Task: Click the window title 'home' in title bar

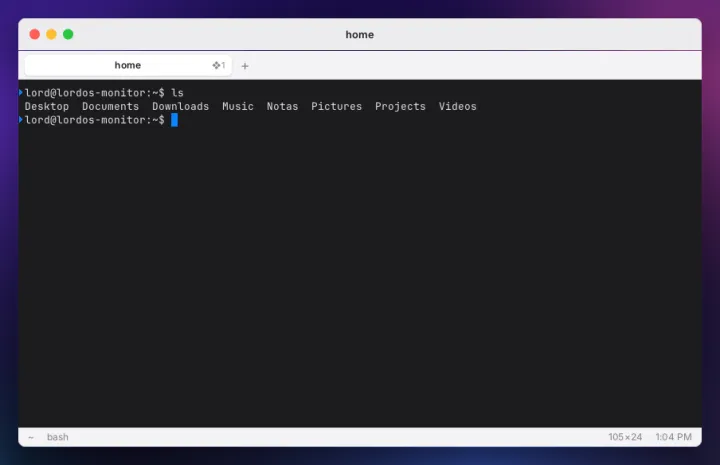Action: (x=360, y=35)
